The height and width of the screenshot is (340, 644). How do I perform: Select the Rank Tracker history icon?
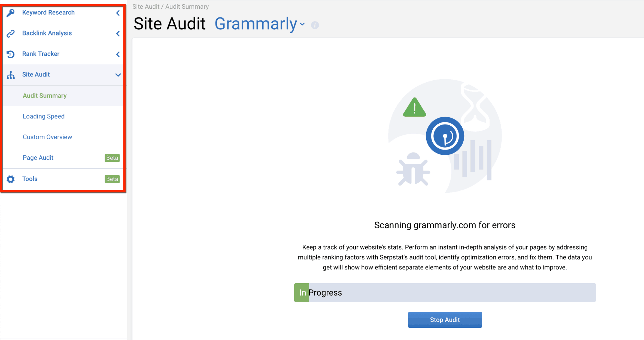(x=11, y=54)
